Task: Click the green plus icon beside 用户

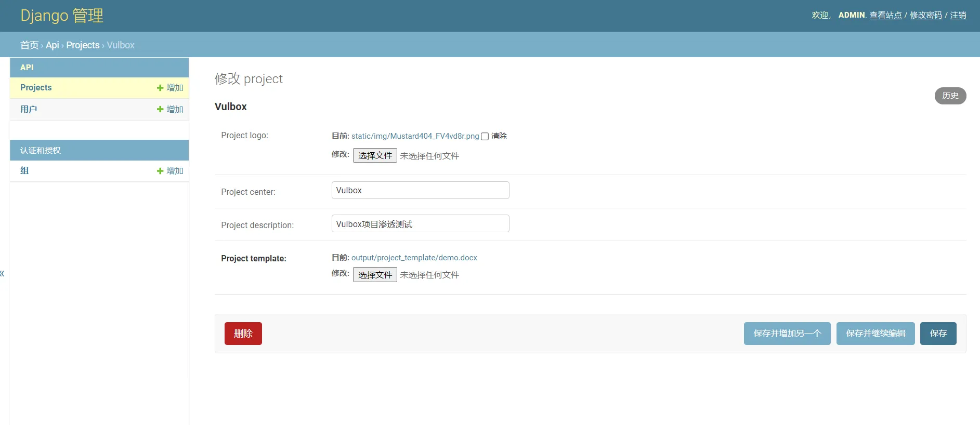Action: pos(160,109)
